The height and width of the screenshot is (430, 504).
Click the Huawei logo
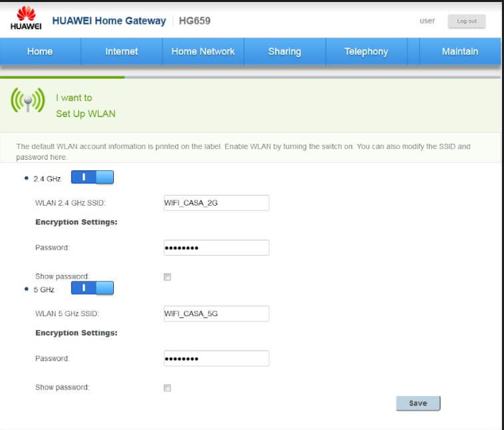coord(26,19)
